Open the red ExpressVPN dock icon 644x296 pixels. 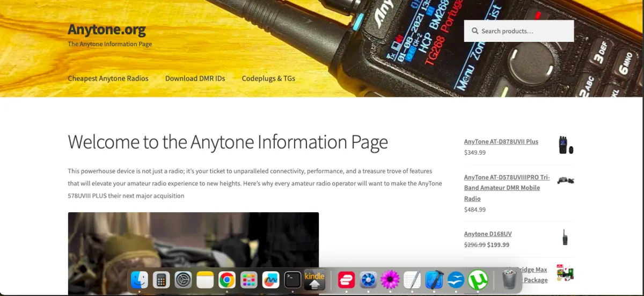[x=347, y=280]
